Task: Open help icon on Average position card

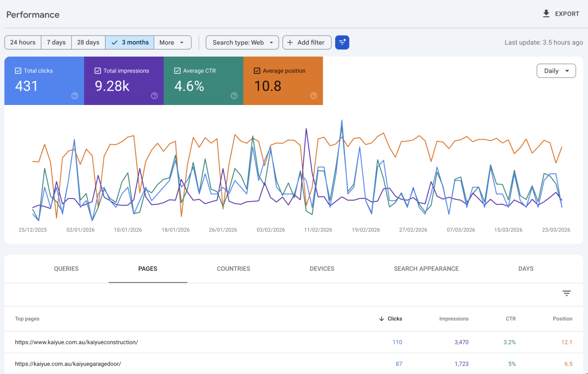Action: click(314, 95)
